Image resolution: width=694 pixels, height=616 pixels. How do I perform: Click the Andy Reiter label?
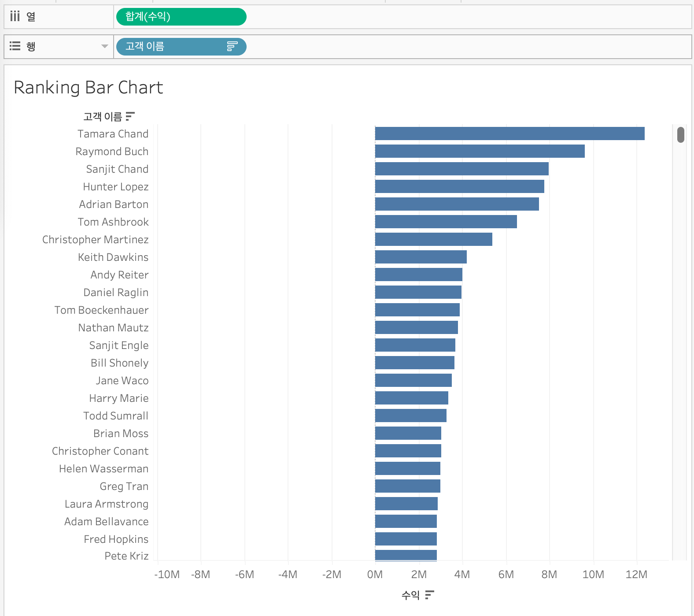119,275
